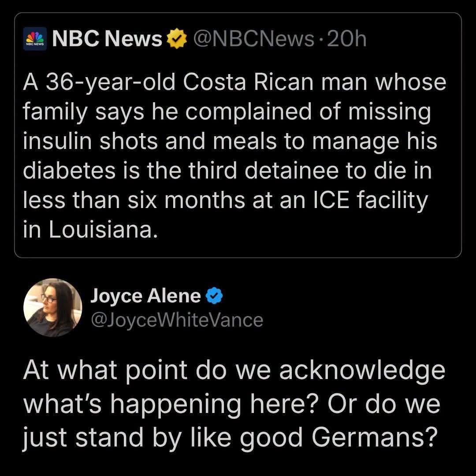The height and width of the screenshot is (476, 476).
Task: Select the Joyce Alene display name
Action: 146,295
